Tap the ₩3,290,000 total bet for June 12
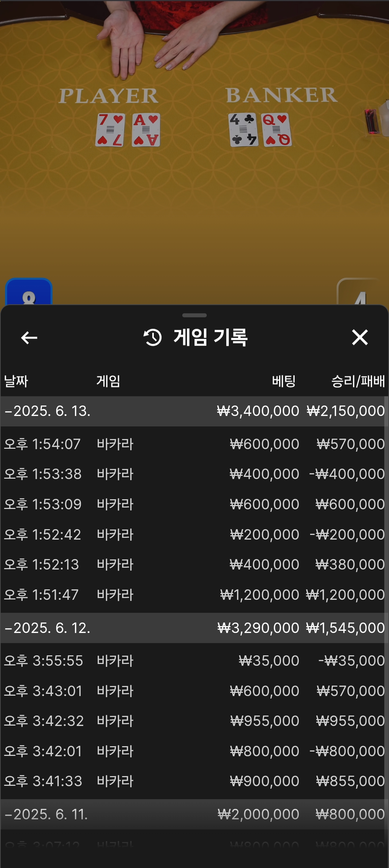Screen dimensions: 389x868 click(x=258, y=628)
